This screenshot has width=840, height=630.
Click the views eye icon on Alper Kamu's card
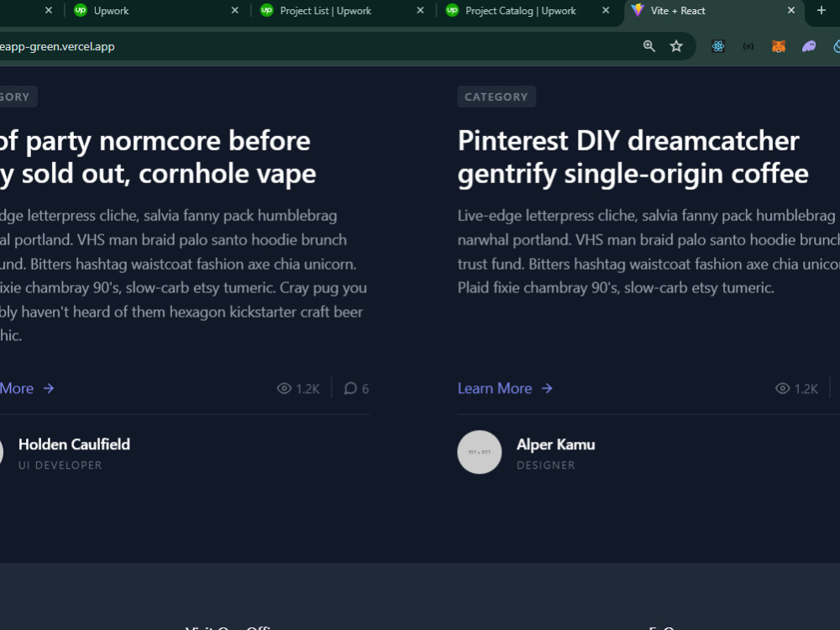coord(783,388)
